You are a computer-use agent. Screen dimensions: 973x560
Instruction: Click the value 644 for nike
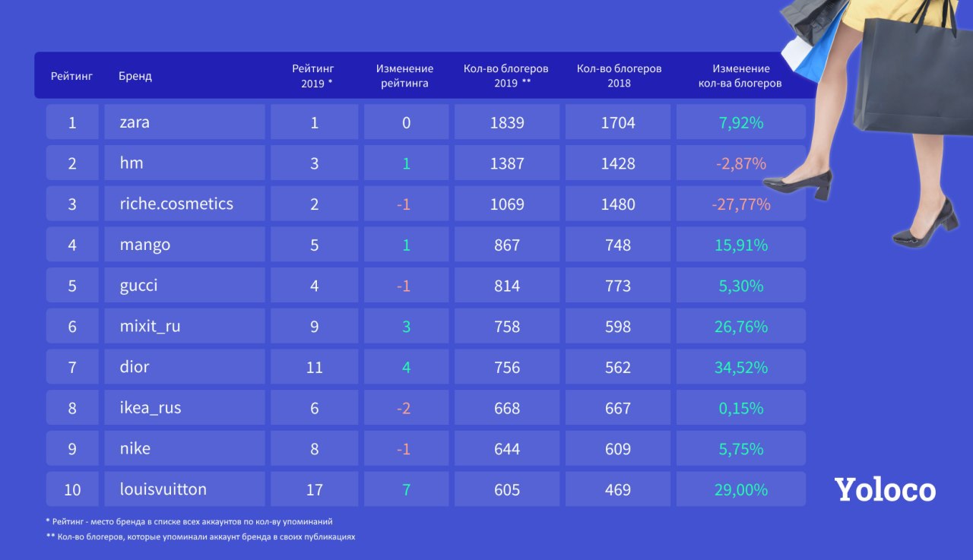(507, 448)
